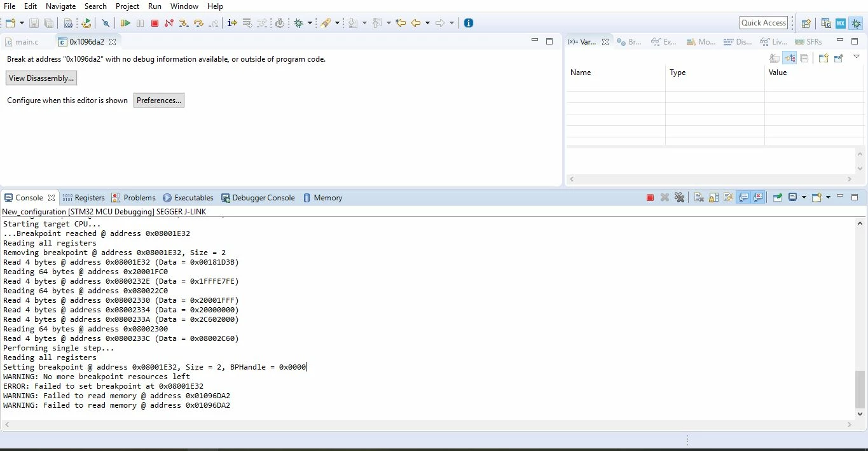The image size is (868, 451).
Task: Click the Last Edit Location icon
Action: point(401,23)
